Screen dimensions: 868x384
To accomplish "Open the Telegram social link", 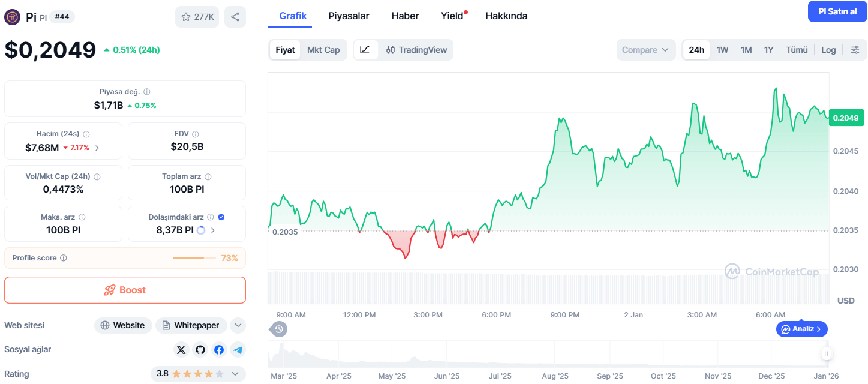I will [238, 350].
